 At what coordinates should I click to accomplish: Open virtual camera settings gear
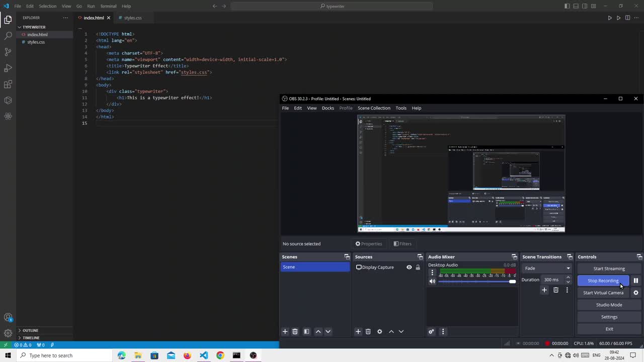tap(636, 293)
